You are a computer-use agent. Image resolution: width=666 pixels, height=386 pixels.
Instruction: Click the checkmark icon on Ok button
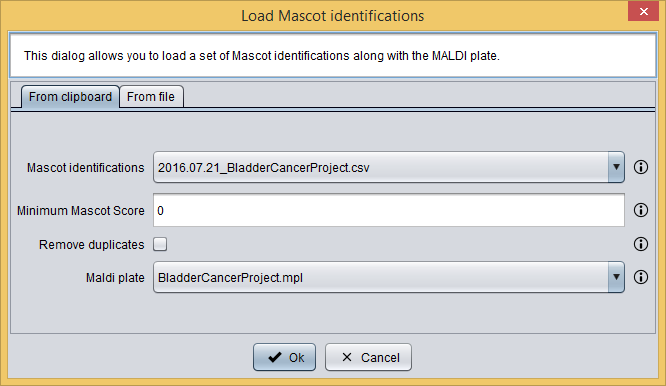[x=275, y=357]
